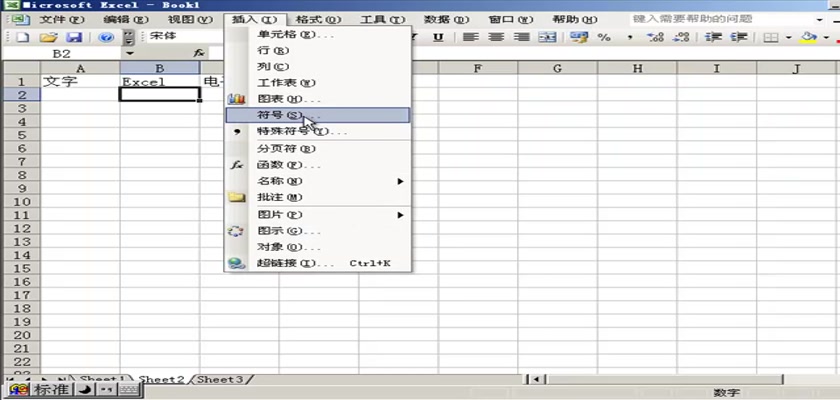Choose 列 (Columns) from the Insert menu

(x=318, y=67)
